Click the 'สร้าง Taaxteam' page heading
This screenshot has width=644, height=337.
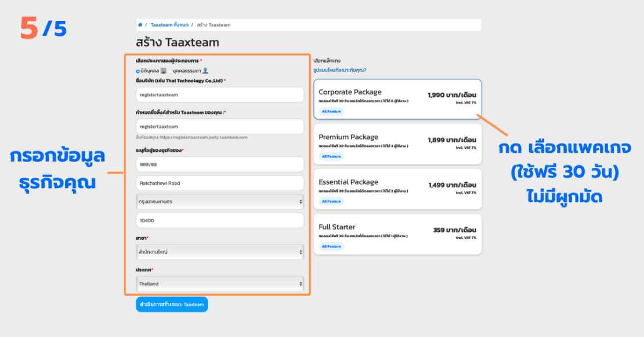click(178, 42)
